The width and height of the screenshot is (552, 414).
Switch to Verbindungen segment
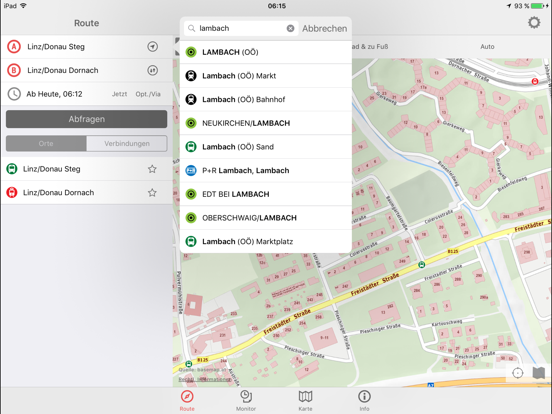(127, 143)
